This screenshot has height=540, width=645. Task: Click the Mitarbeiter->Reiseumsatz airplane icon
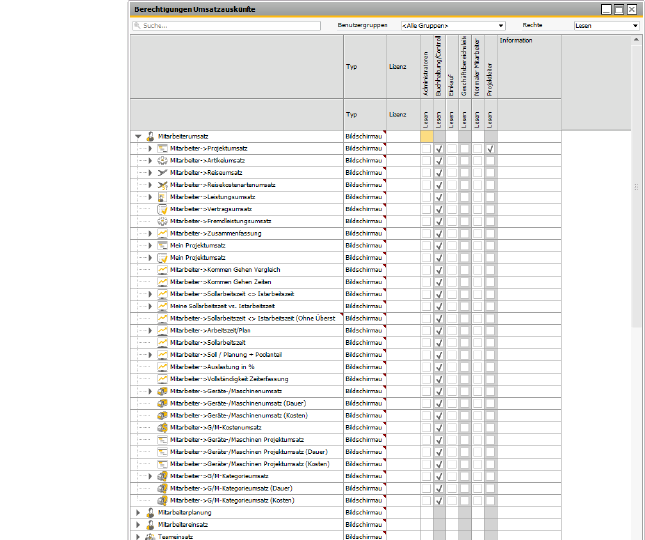162,173
